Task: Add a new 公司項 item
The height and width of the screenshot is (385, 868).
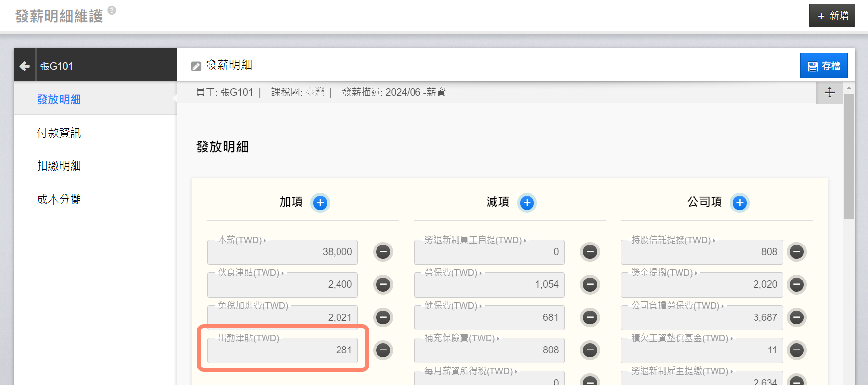Action: click(x=739, y=203)
